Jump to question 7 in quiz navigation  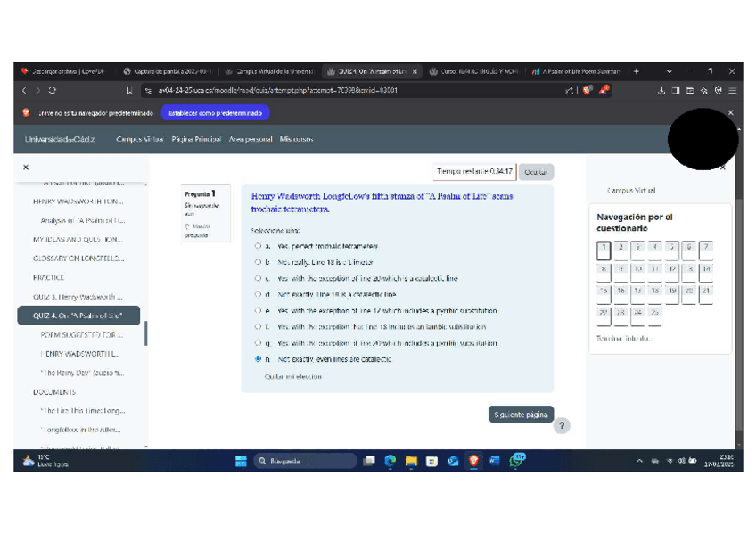(705, 249)
